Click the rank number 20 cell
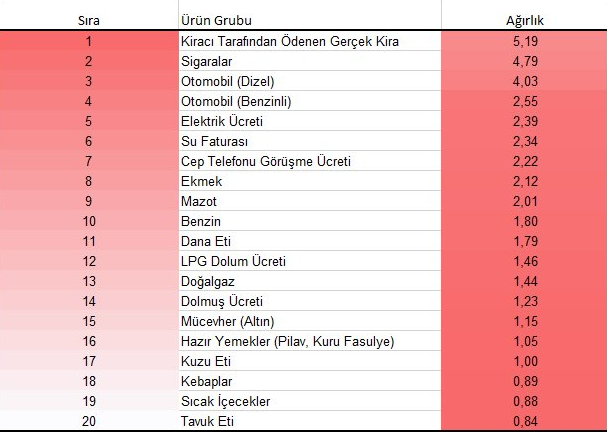The height and width of the screenshot is (432, 607). pos(89,421)
